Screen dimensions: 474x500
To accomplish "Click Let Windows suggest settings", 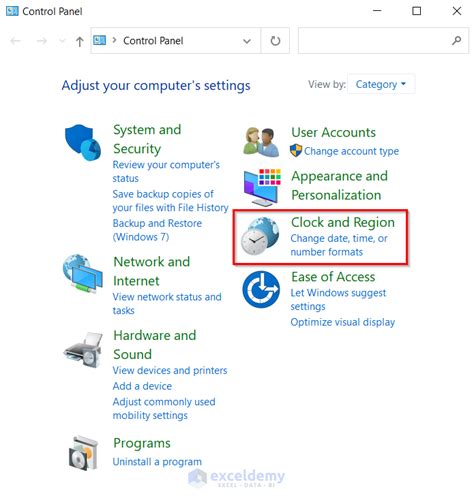I will (338, 300).
